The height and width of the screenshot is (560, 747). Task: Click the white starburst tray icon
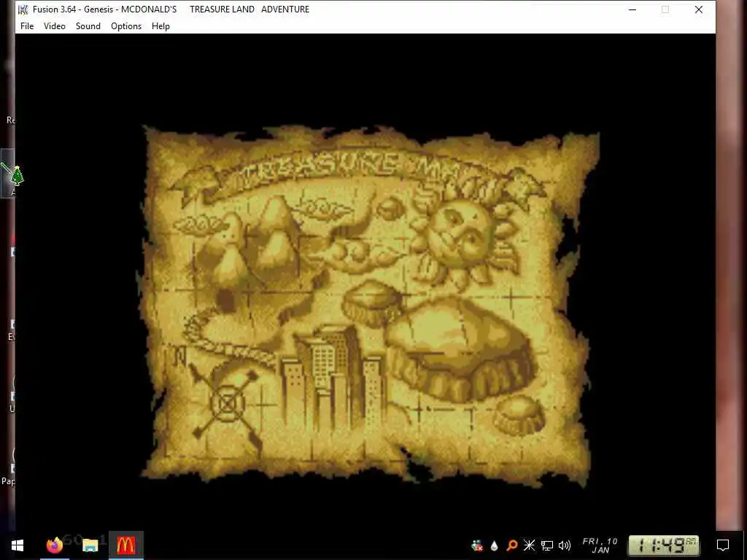pyautogui.click(x=530, y=545)
